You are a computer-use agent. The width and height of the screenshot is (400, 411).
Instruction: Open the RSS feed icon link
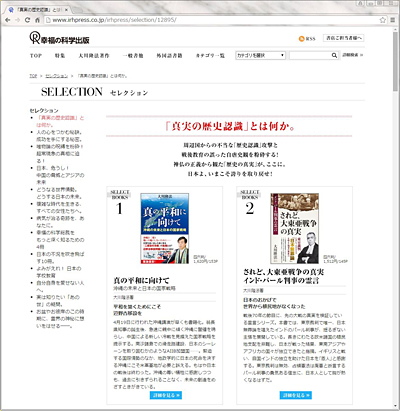click(307, 39)
